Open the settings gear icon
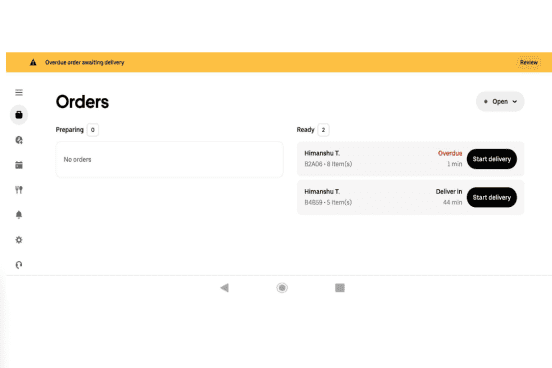Screen dimensions: 552x368 click(x=19, y=240)
